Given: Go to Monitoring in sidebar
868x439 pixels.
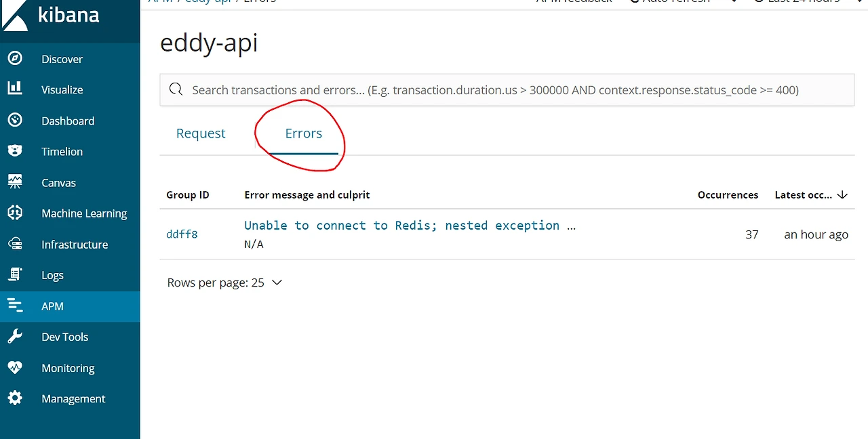Looking at the screenshot, I should (68, 368).
